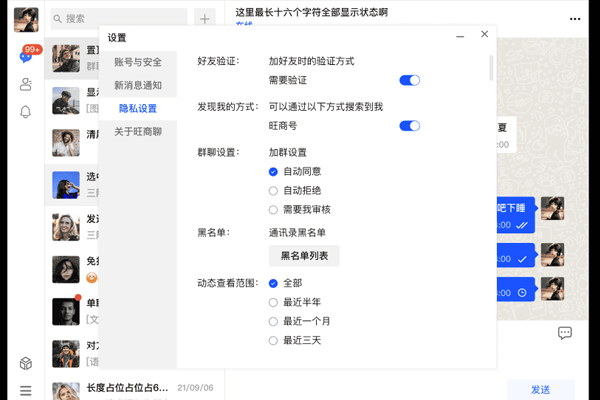Select the 需要我审核 radio option

[x=273, y=209]
